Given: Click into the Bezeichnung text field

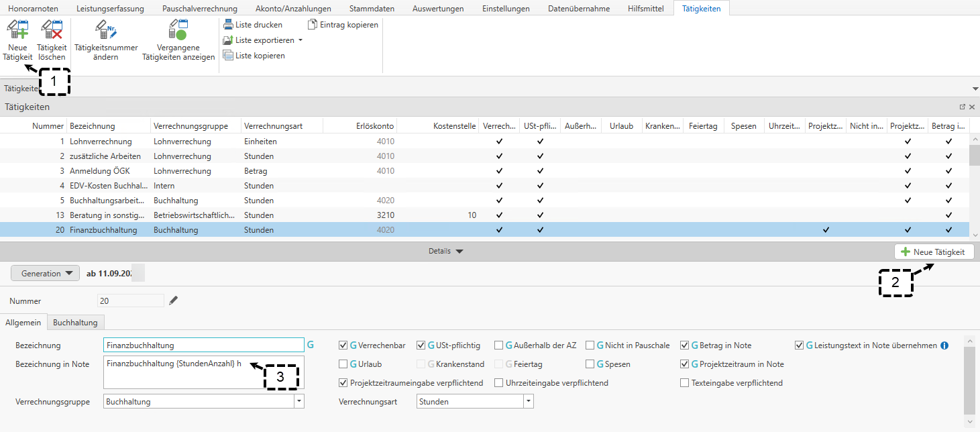Looking at the screenshot, I should (x=203, y=345).
